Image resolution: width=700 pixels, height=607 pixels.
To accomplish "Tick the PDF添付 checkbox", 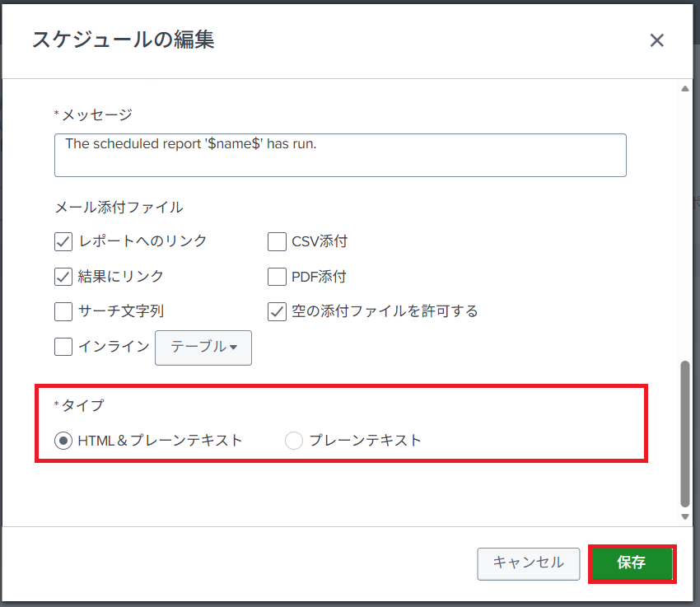I will pos(277,277).
